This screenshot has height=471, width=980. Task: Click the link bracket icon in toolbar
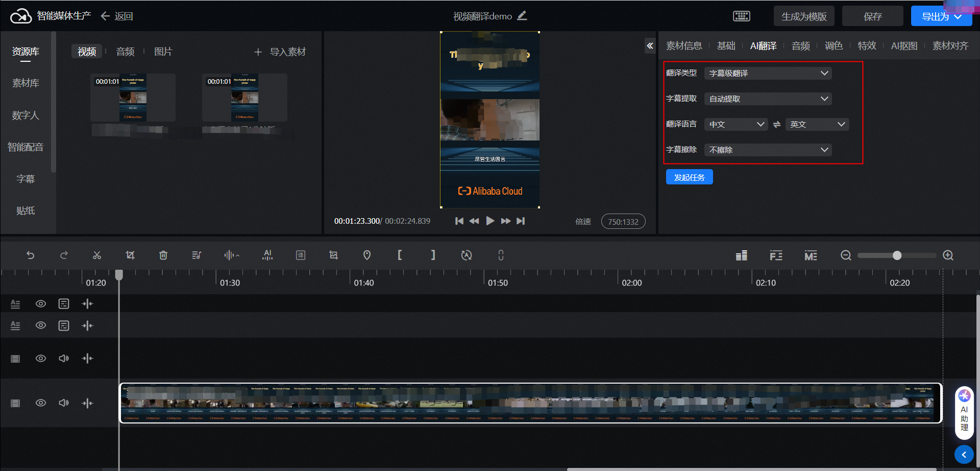pos(501,255)
